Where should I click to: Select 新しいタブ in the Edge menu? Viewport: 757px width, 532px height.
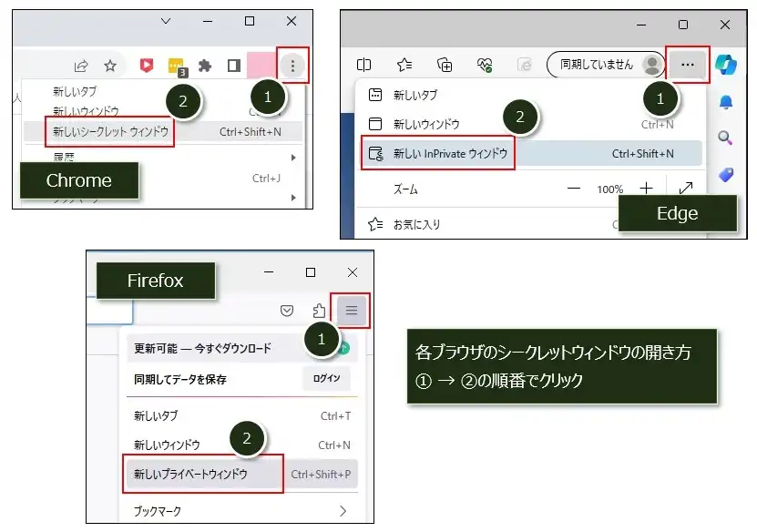415,95
